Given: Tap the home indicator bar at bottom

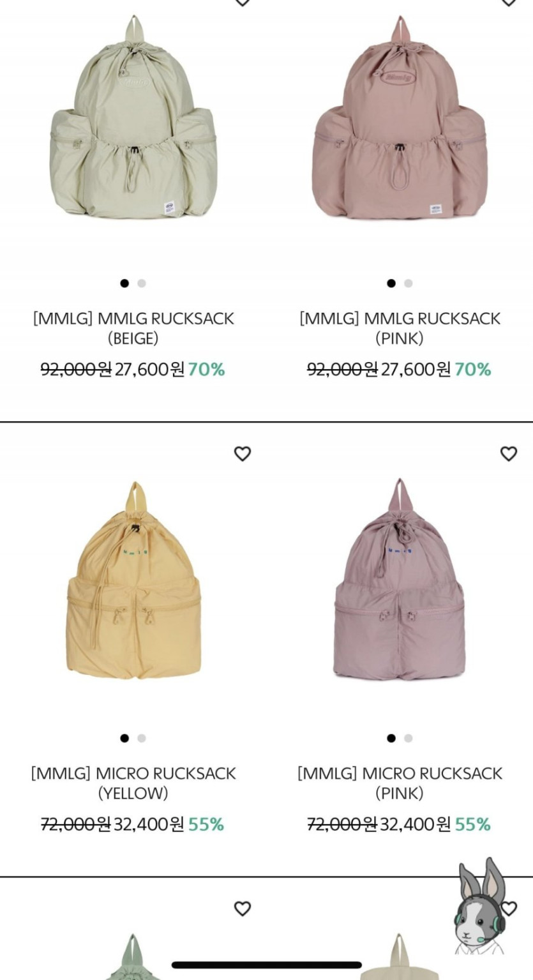Looking at the screenshot, I should pos(267,965).
